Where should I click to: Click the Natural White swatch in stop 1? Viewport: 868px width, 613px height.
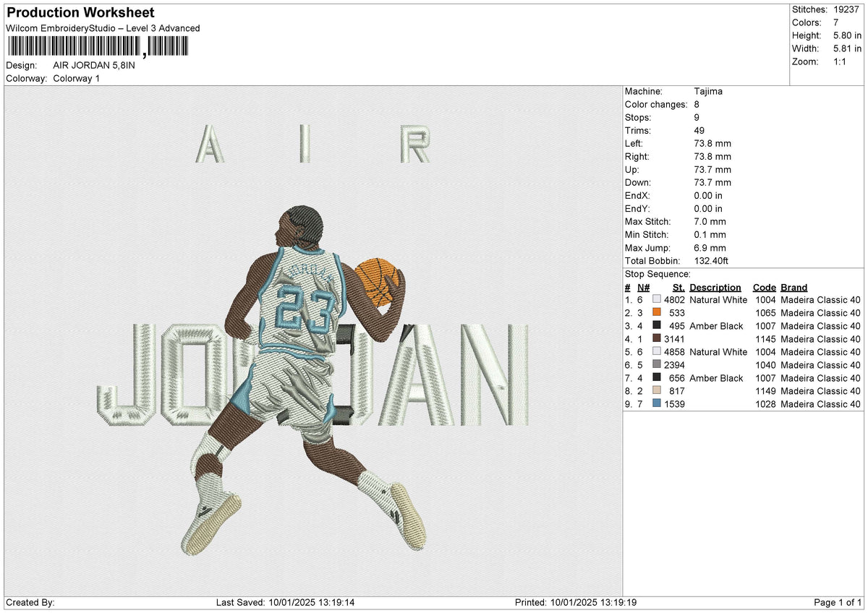tap(657, 299)
